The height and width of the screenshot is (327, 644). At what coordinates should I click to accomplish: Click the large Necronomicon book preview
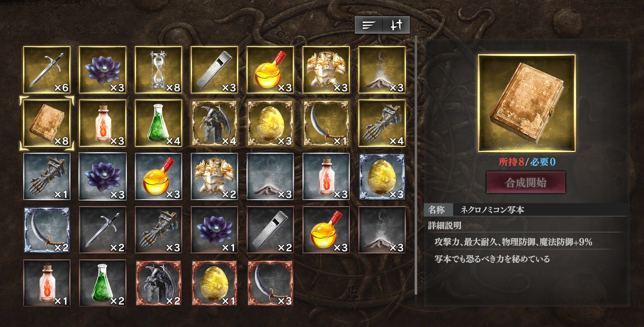click(x=527, y=103)
